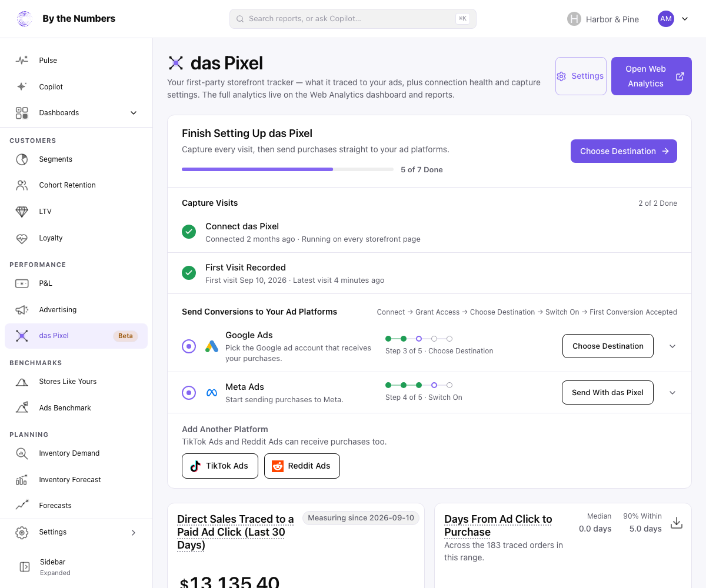
Task: Download the Days From Ad Click chart
Action: (x=677, y=522)
